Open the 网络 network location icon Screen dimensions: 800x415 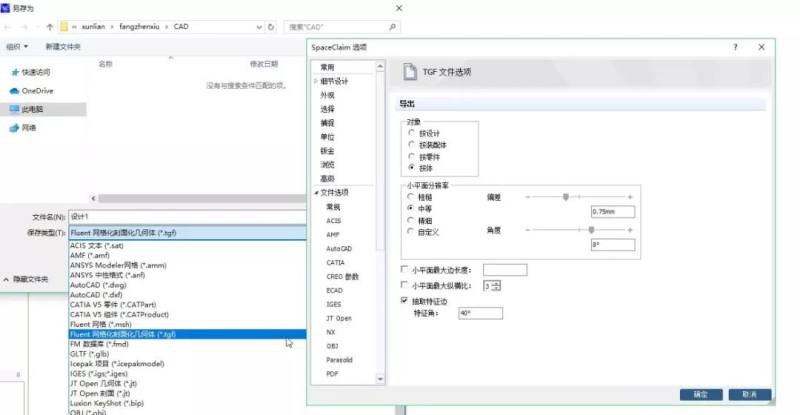(x=14, y=128)
